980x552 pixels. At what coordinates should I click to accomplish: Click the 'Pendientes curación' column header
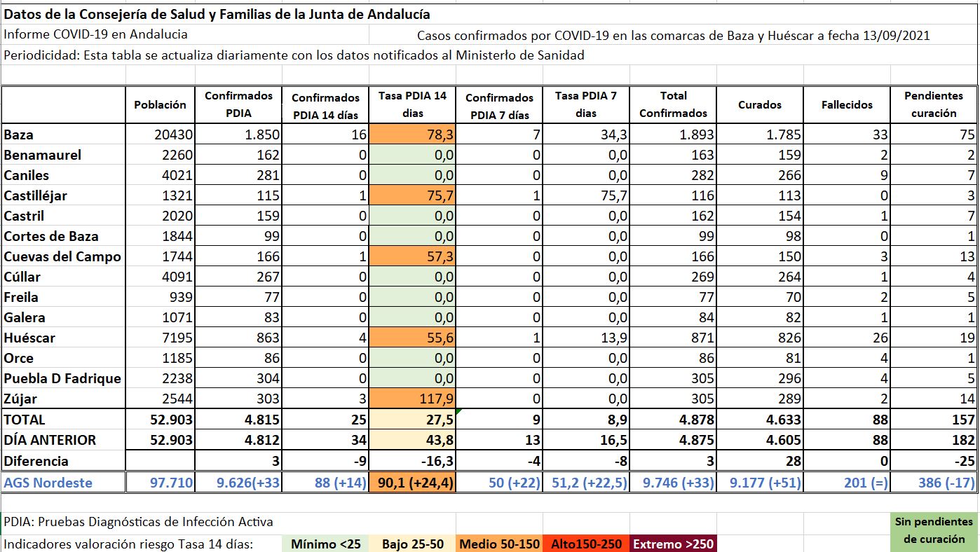point(934,105)
